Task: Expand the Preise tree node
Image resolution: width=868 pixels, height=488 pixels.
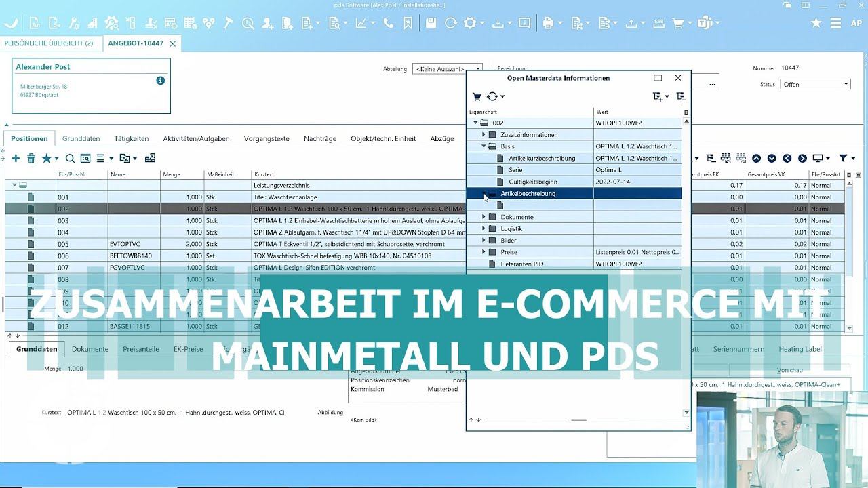Action: (484, 252)
